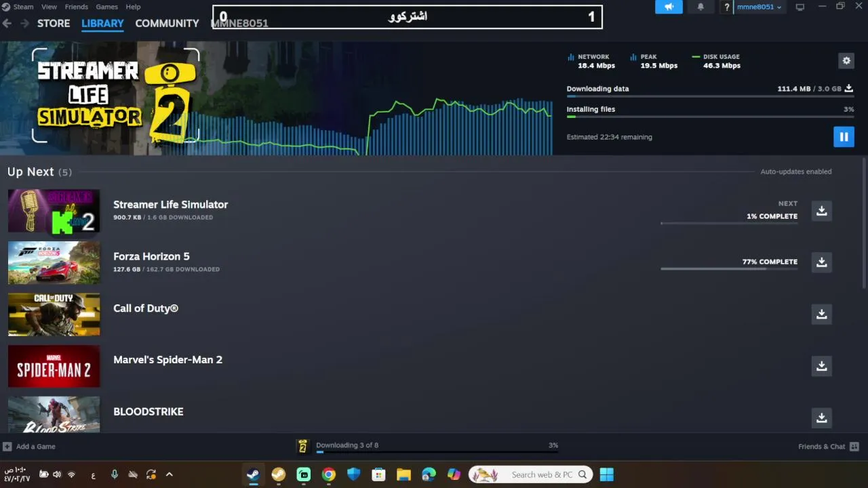Screen dimensions: 868x488
Task: Open Friends & Chat
Action: pos(821,447)
